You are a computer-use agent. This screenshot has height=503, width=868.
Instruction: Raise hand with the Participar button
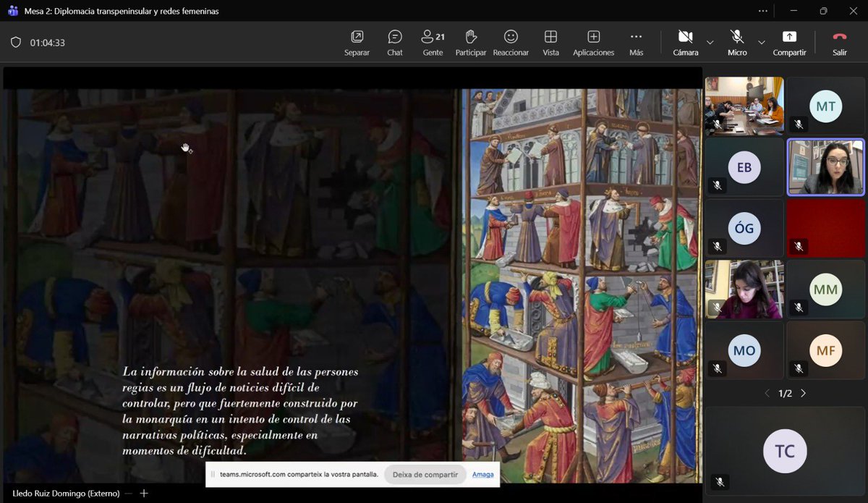click(x=471, y=43)
